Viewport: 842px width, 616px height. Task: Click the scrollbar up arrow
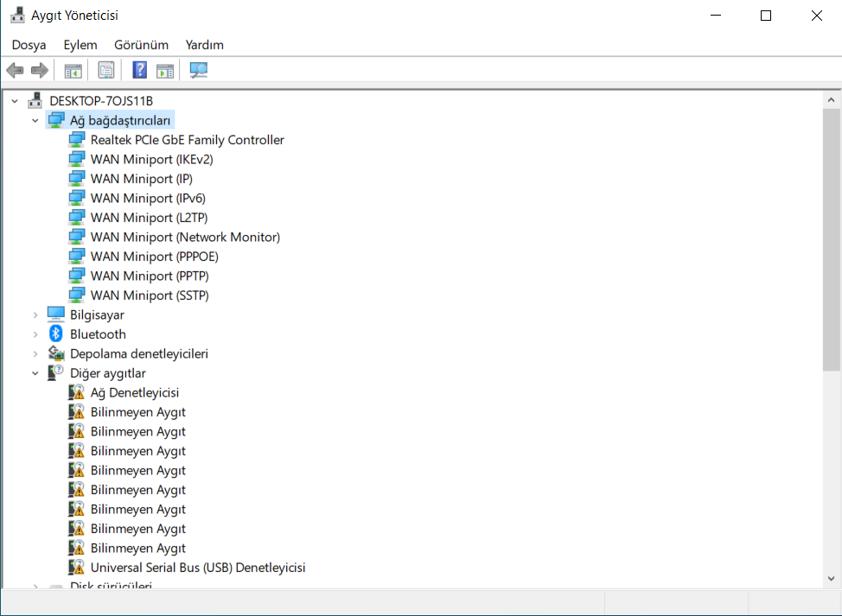tap(832, 100)
